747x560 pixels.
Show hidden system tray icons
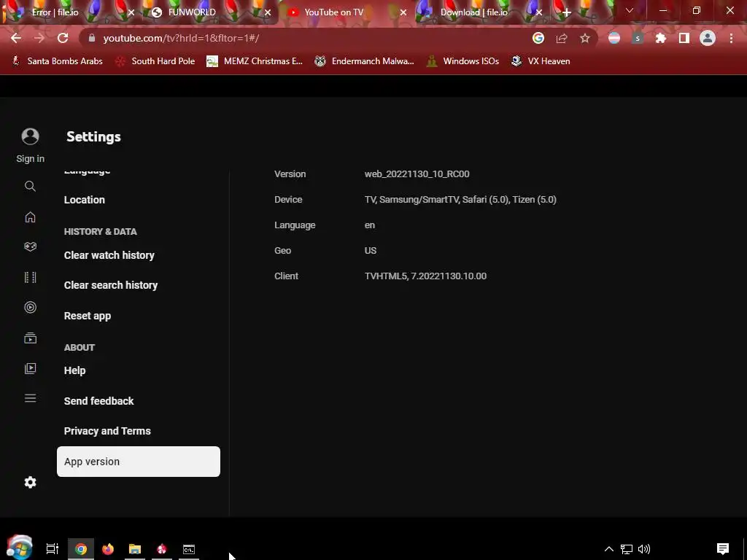pos(609,549)
